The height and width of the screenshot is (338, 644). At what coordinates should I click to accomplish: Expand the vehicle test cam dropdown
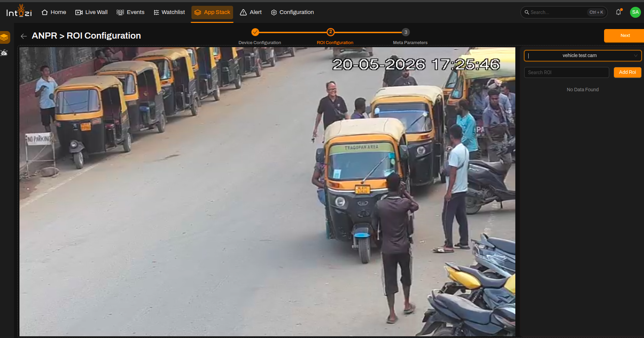click(583, 55)
